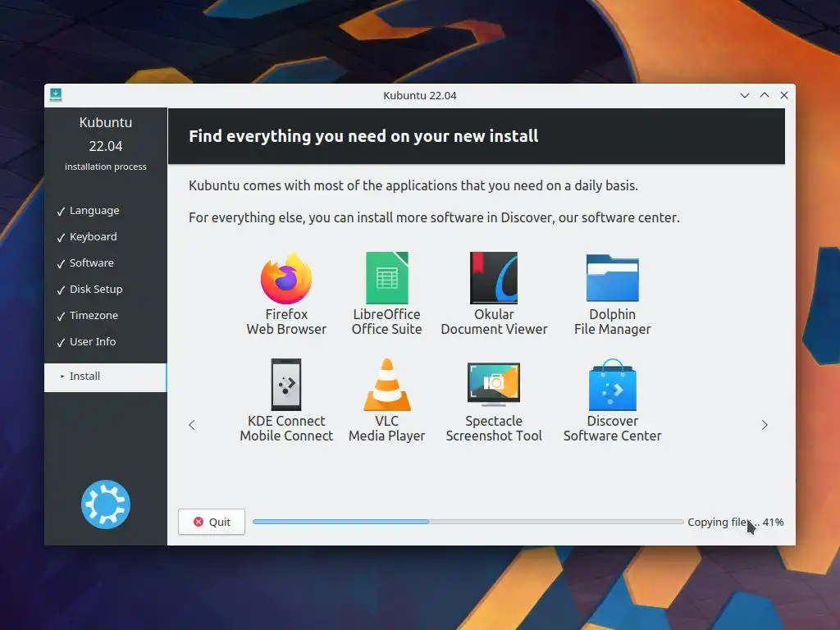Click the heading 'Find everything you need on your new install'
This screenshot has width=840, height=630.
(x=363, y=136)
